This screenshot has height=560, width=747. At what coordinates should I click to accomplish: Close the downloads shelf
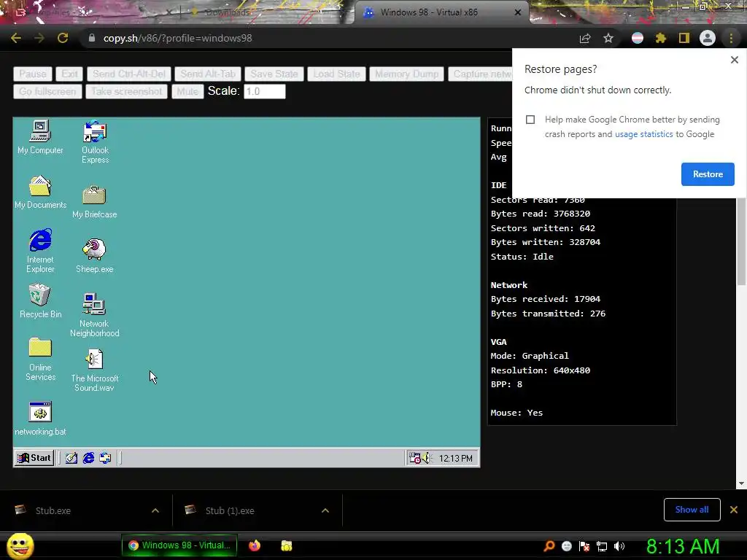734,510
